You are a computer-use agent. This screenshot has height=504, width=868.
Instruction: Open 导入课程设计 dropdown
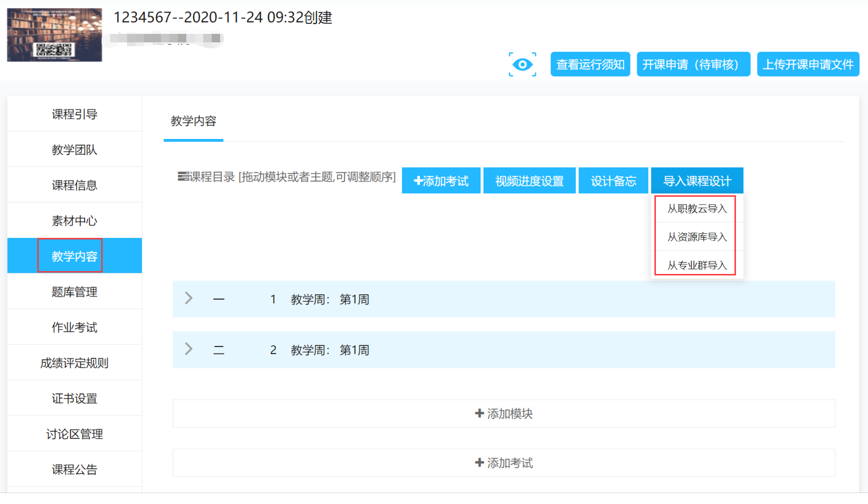tap(697, 181)
